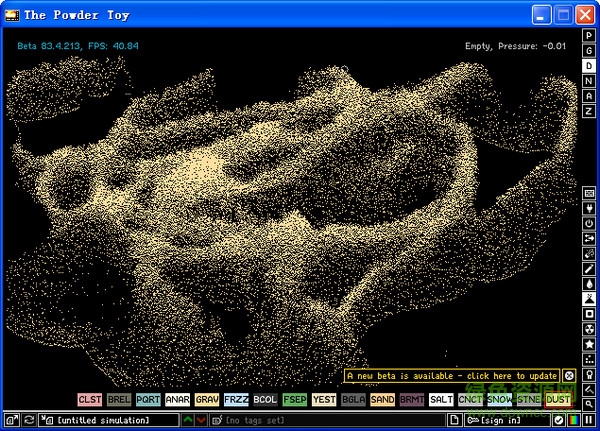Switch to the N display mode
600x431 pixels.
click(x=589, y=80)
